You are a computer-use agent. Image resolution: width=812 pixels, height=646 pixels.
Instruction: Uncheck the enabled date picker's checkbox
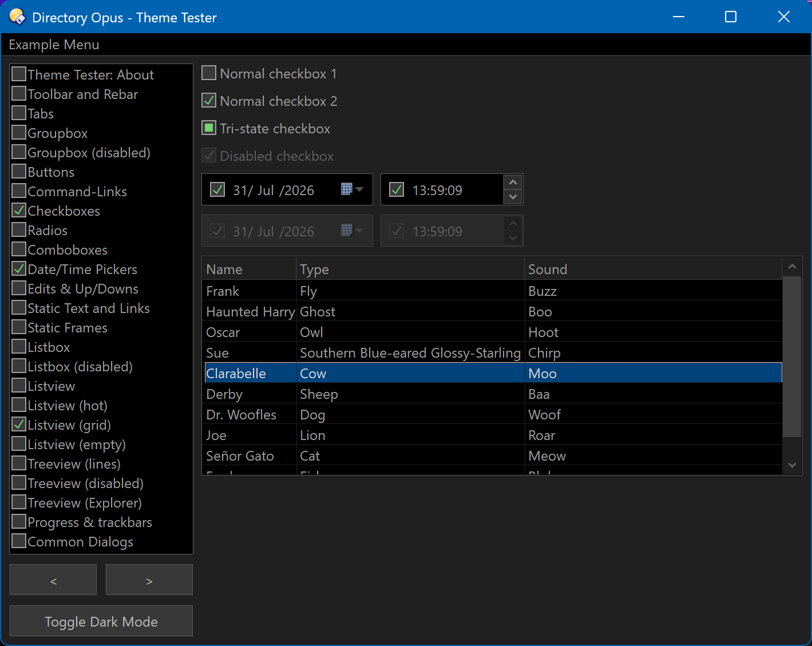tap(217, 189)
